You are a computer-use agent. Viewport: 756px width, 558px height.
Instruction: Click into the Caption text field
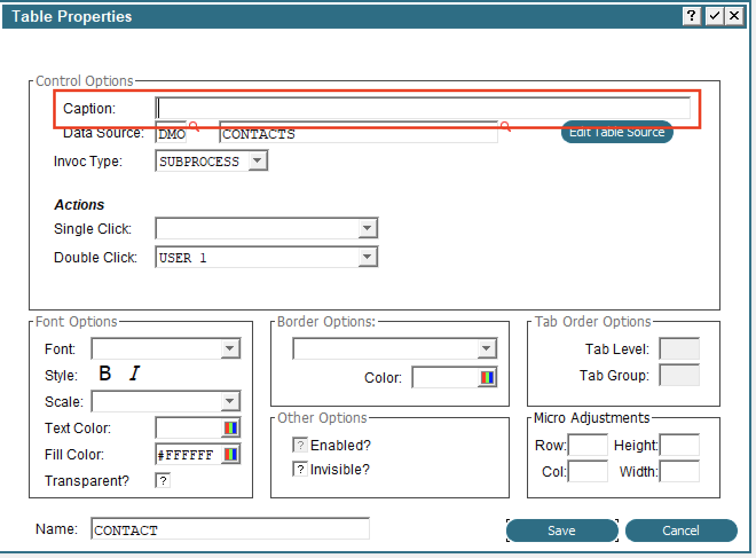423,108
